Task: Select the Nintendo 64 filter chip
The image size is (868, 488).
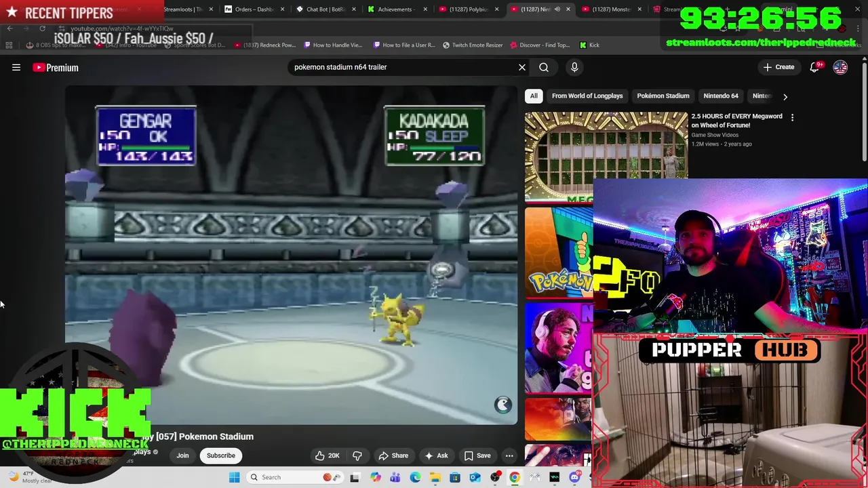Action: coord(721,96)
